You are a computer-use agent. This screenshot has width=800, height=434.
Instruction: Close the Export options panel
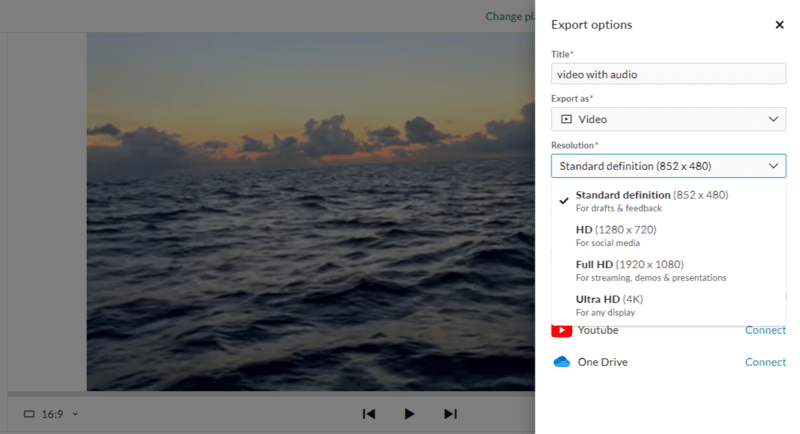click(x=779, y=25)
